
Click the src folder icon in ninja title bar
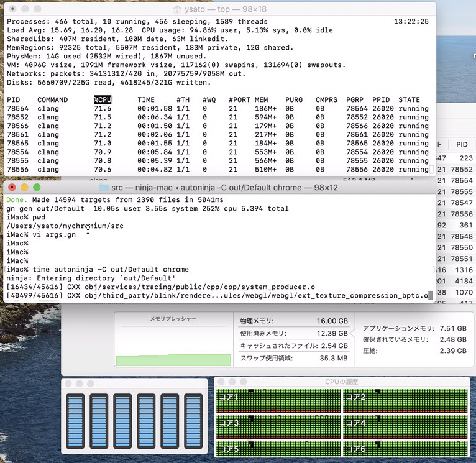104,187
